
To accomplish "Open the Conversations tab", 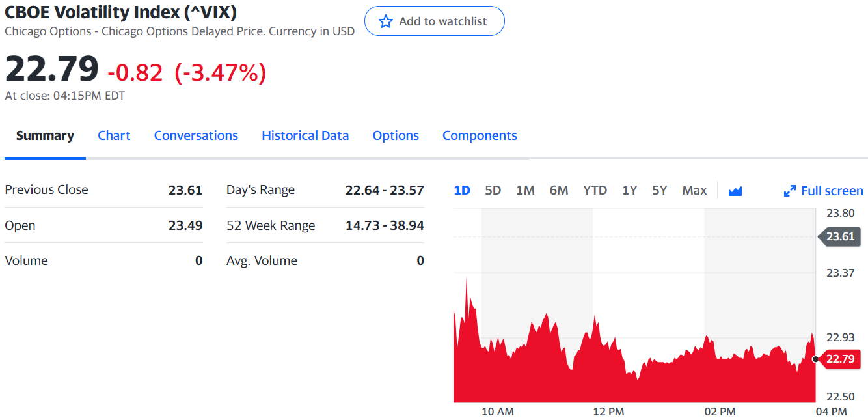I will click(196, 135).
